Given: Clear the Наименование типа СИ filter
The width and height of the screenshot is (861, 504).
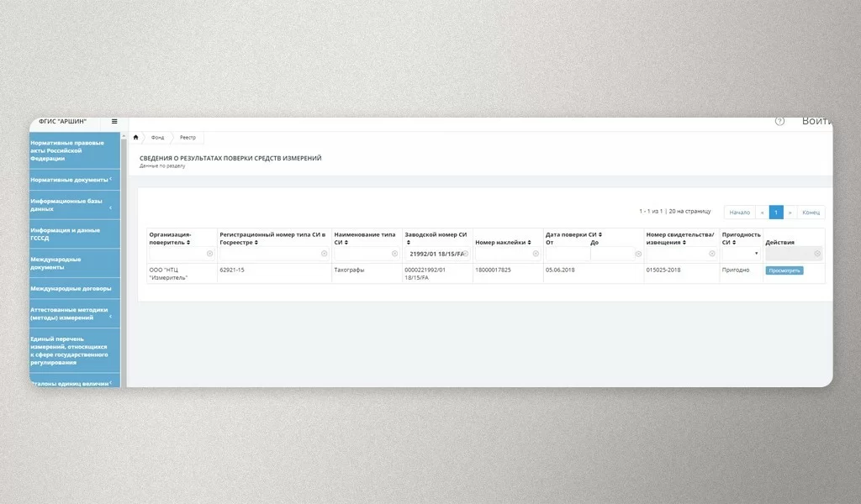Looking at the screenshot, I should click(395, 253).
